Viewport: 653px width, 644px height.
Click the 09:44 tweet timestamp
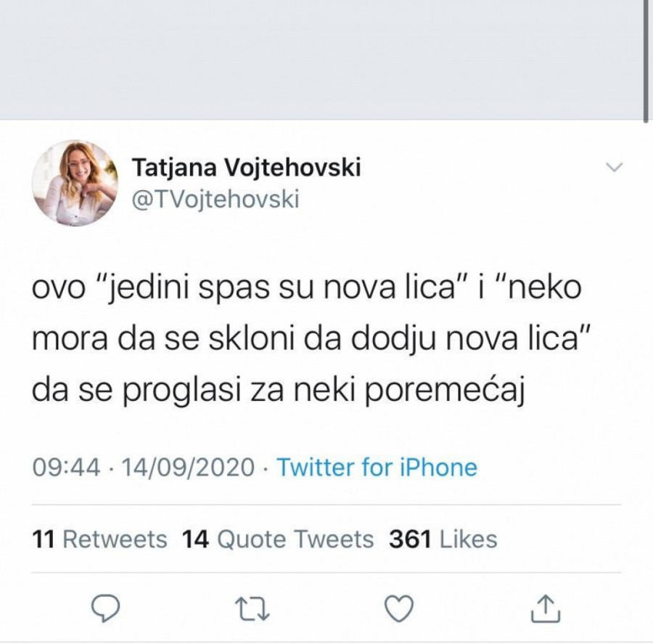point(67,467)
